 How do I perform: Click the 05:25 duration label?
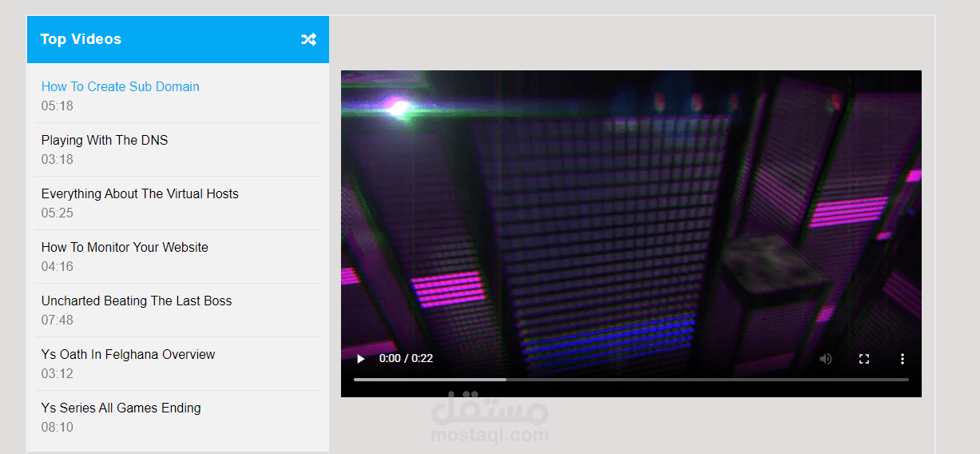pos(58,213)
